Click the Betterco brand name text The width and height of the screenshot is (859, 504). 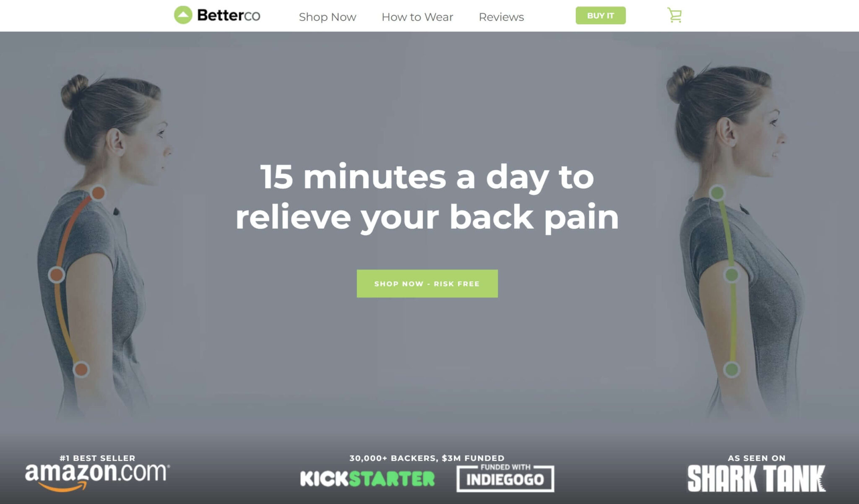coord(229,16)
